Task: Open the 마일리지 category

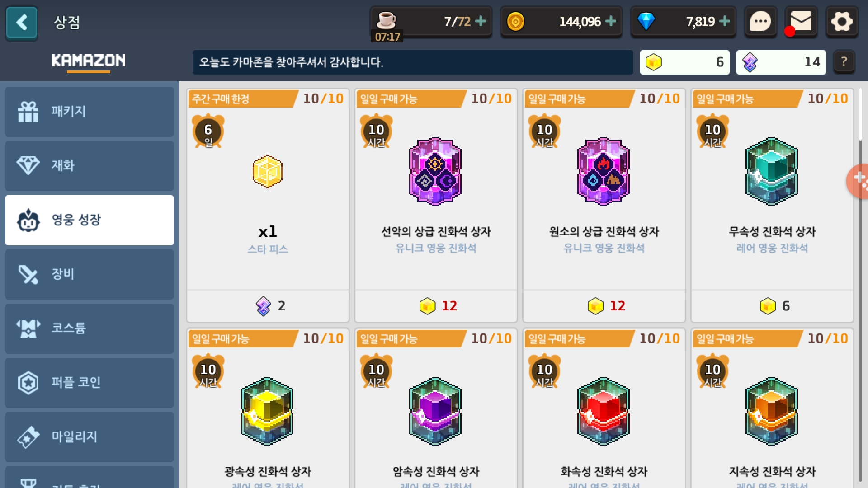Action: point(90,437)
